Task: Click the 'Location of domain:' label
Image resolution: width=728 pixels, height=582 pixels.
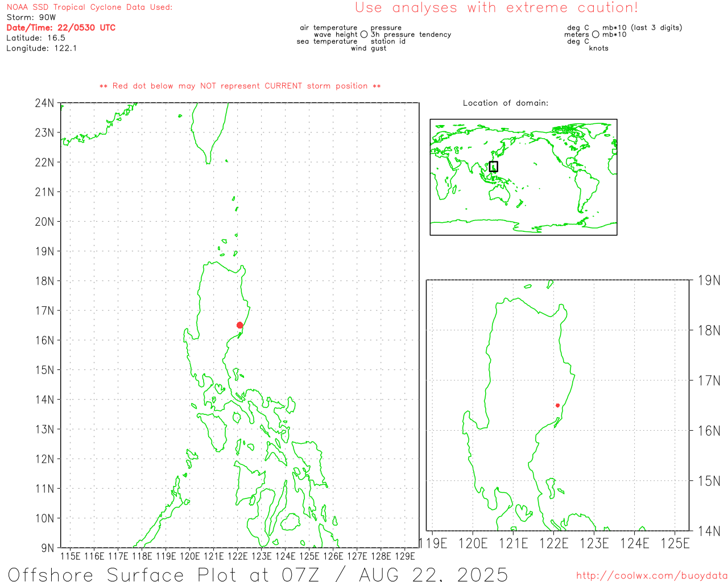Action: [506, 103]
